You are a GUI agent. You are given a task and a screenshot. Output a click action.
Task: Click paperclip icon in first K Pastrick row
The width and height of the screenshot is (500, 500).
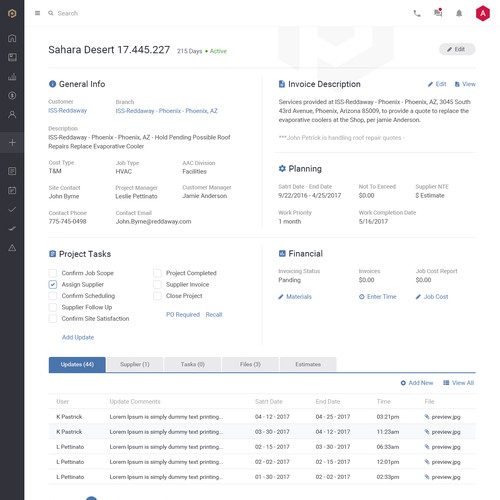[427, 417]
